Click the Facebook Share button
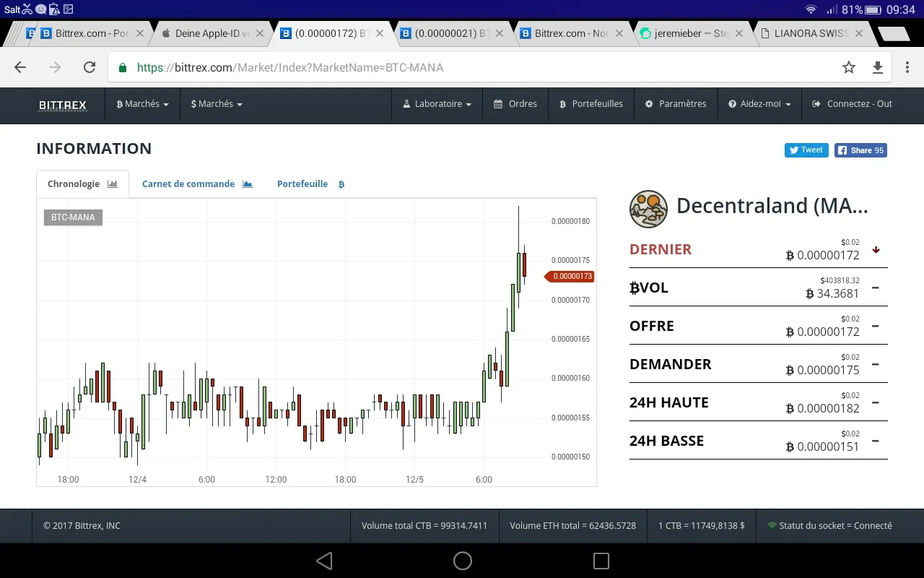 coord(860,150)
